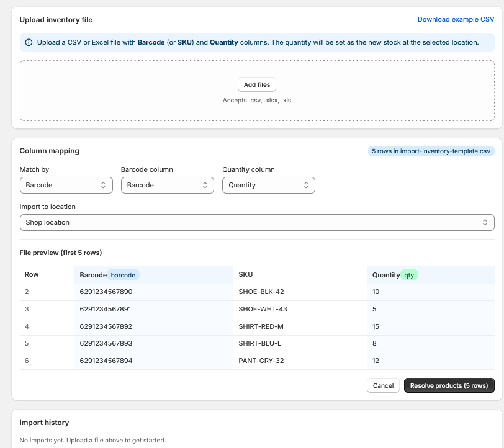Click the Column mapping heading

[49, 151]
